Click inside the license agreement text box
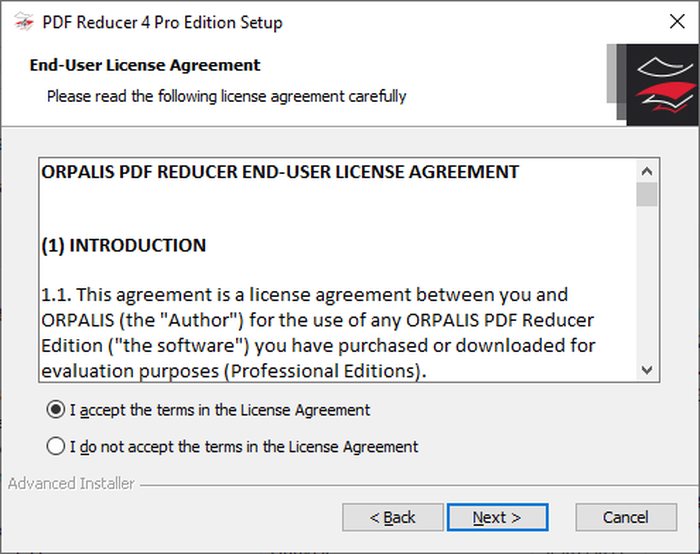This screenshot has width=700, height=554. [338, 270]
